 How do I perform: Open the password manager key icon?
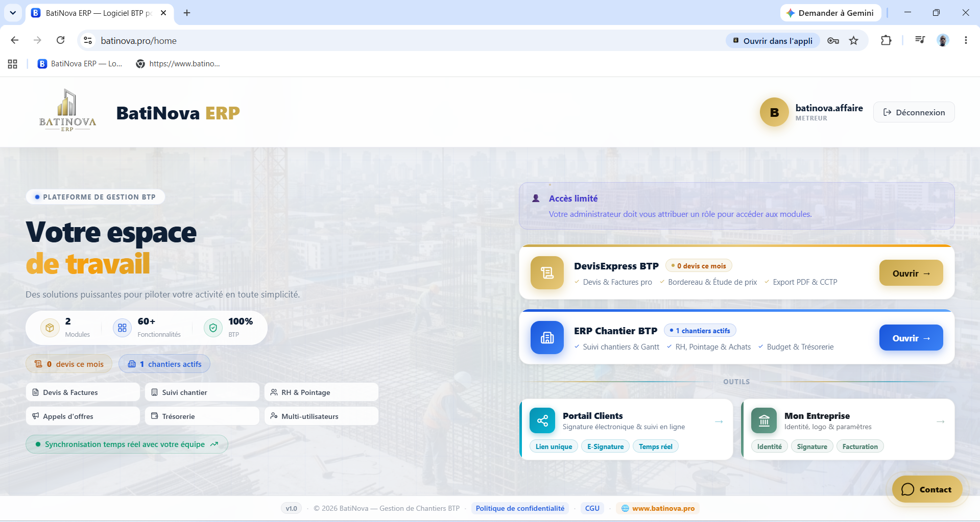tap(833, 40)
